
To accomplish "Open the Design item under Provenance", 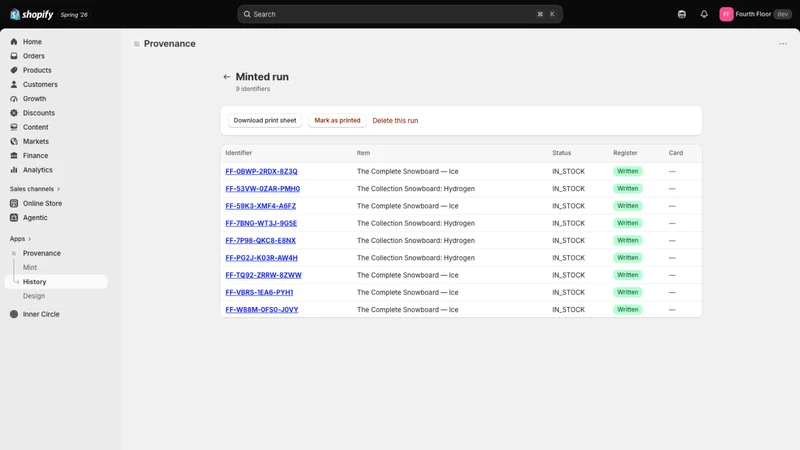I will 34,296.
